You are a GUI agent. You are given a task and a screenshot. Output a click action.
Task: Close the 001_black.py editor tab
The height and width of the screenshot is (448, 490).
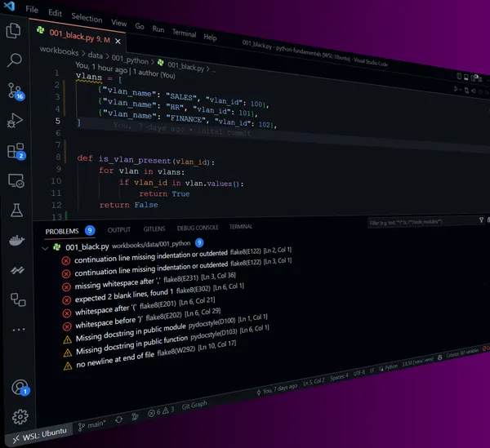pos(118,42)
